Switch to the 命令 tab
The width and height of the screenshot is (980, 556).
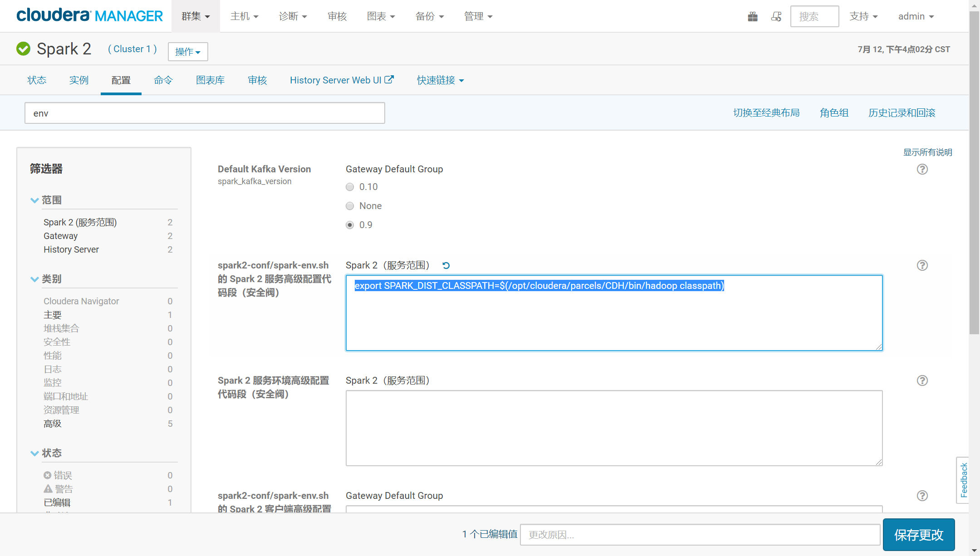(163, 80)
